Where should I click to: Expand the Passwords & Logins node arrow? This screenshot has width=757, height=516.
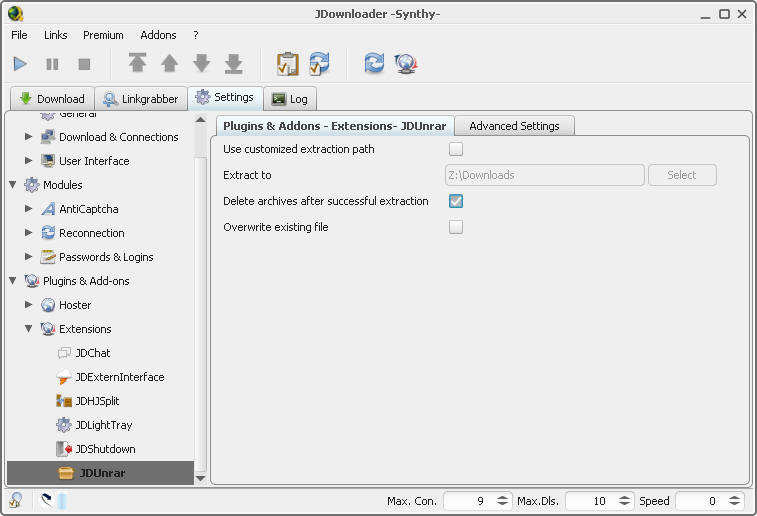pos(28,257)
